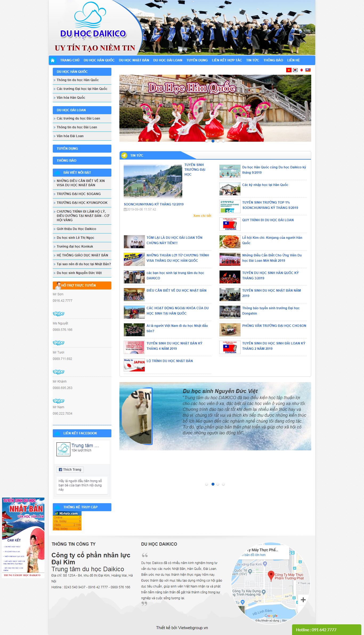Open Văn hóa Hàn Quốc sidebar link
The height and width of the screenshot is (635, 364).
pyautogui.click(x=71, y=98)
